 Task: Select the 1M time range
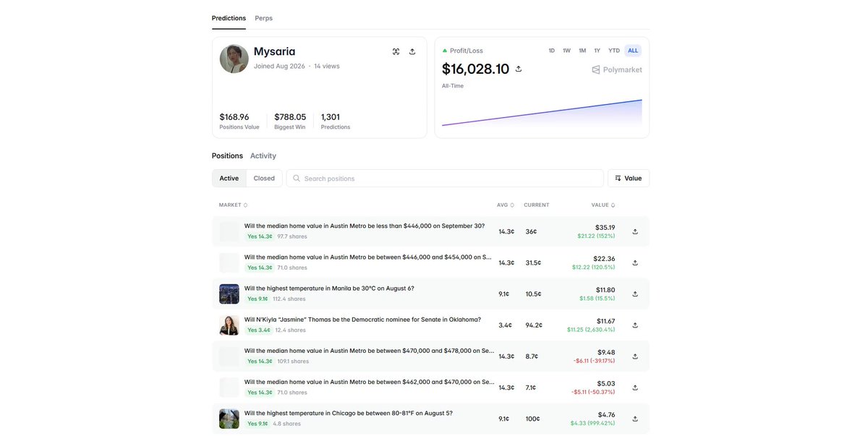pos(582,51)
